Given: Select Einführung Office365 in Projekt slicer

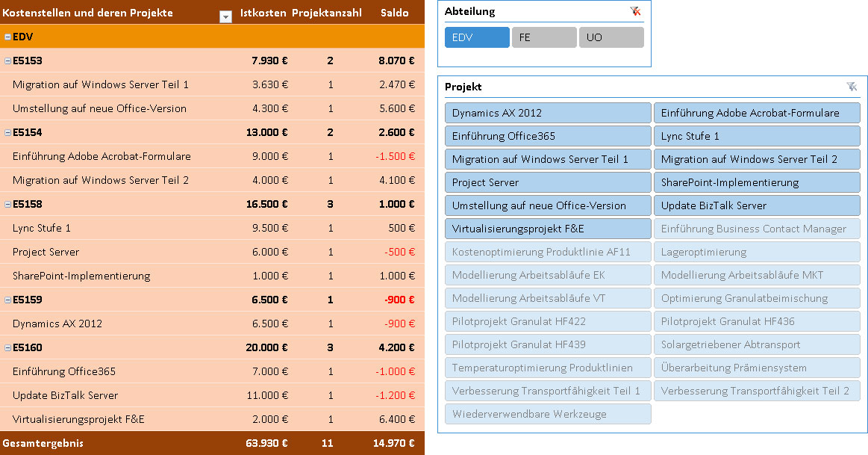Looking at the screenshot, I should (x=548, y=136).
